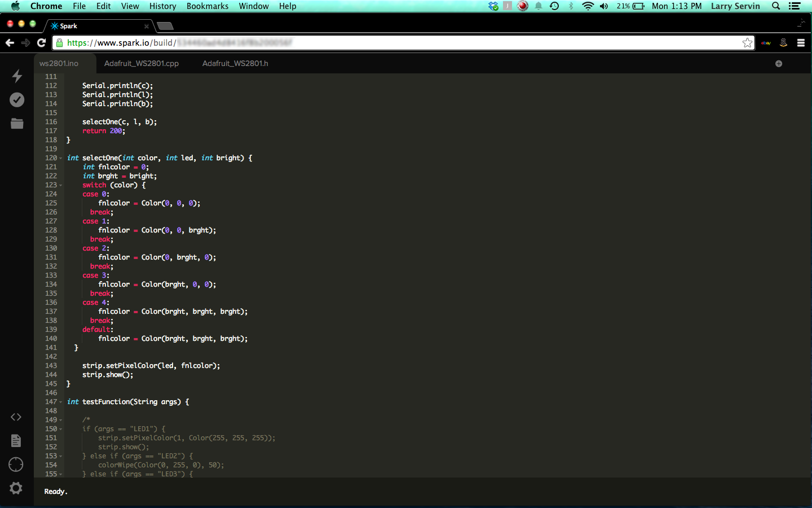The width and height of the screenshot is (812, 508).
Task: Open the Code panel angle-brackets icon
Action: [x=16, y=417]
